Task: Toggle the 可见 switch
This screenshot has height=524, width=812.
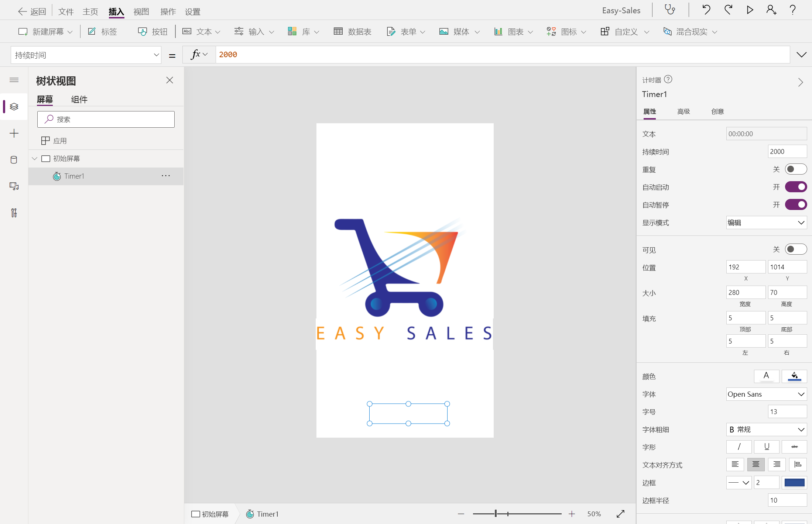Action: tap(796, 249)
